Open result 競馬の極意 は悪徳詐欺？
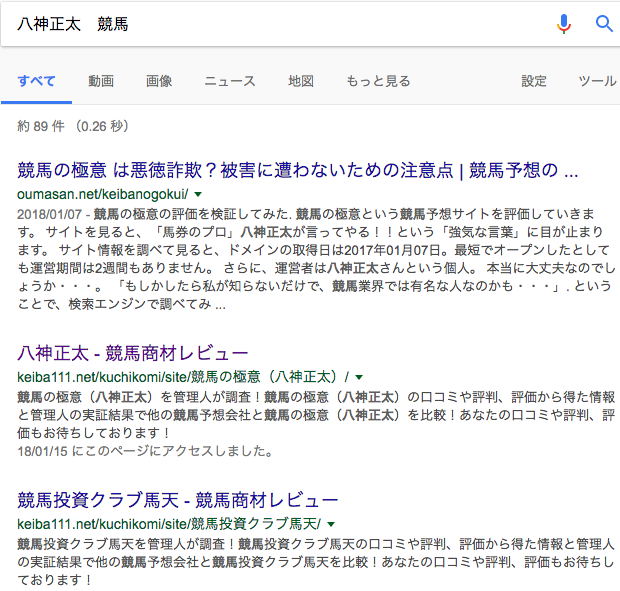620x591 pixels. pyautogui.click(x=298, y=170)
